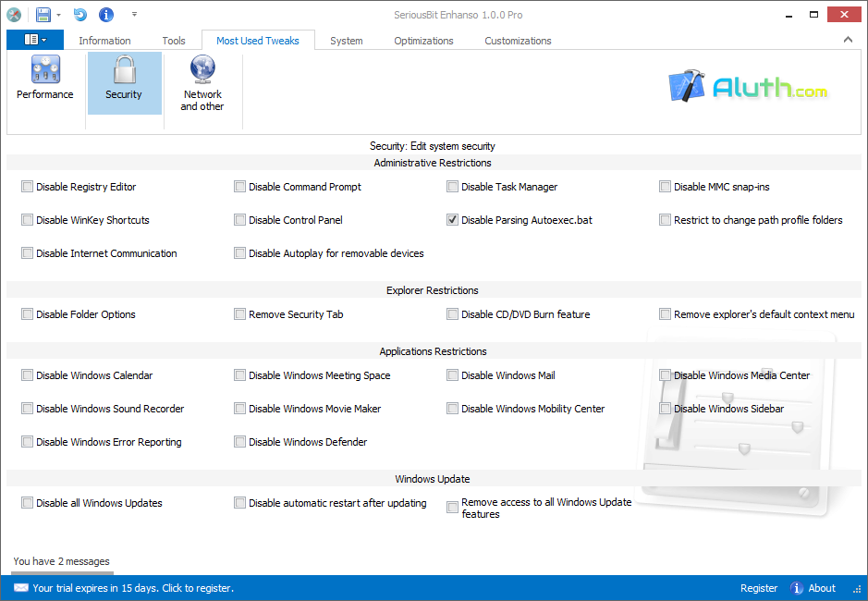Open the application menu dropdown
Image resolution: width=868 pixels, height=601 pixels.
pyautogui.click(x=34, y=40)
